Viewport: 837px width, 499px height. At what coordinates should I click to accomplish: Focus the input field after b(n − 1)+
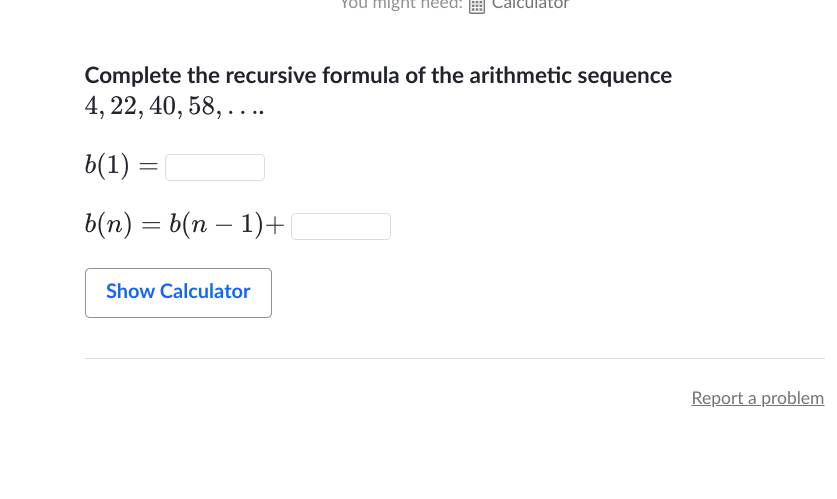341,227
